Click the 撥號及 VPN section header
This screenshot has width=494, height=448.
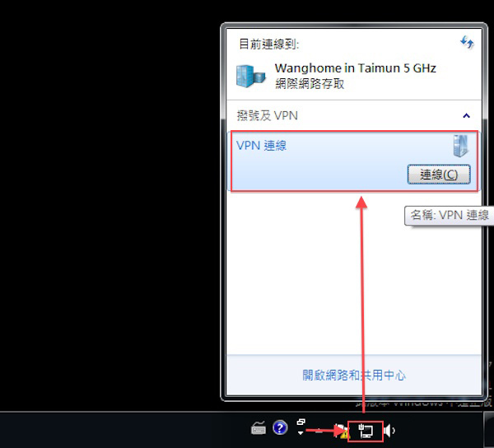click(267, 115)
